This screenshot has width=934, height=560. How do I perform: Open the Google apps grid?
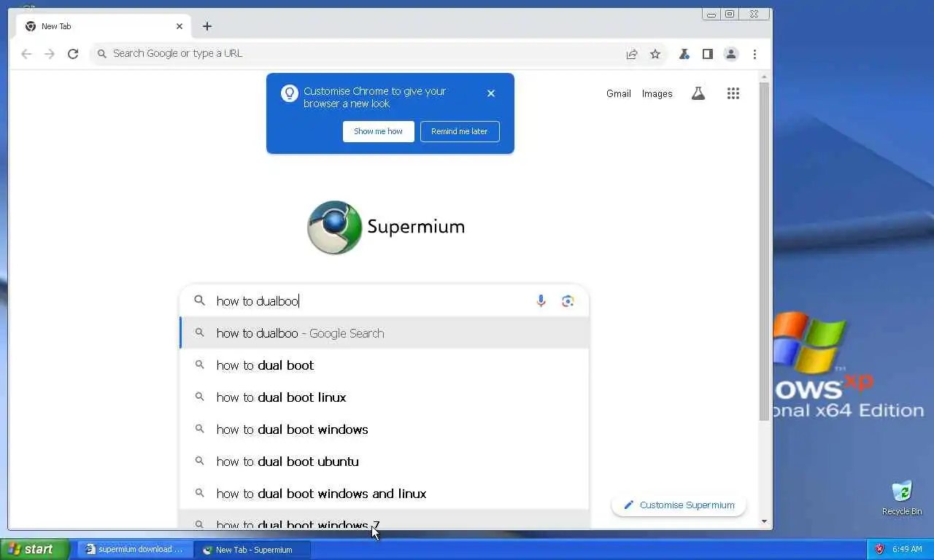733,93
